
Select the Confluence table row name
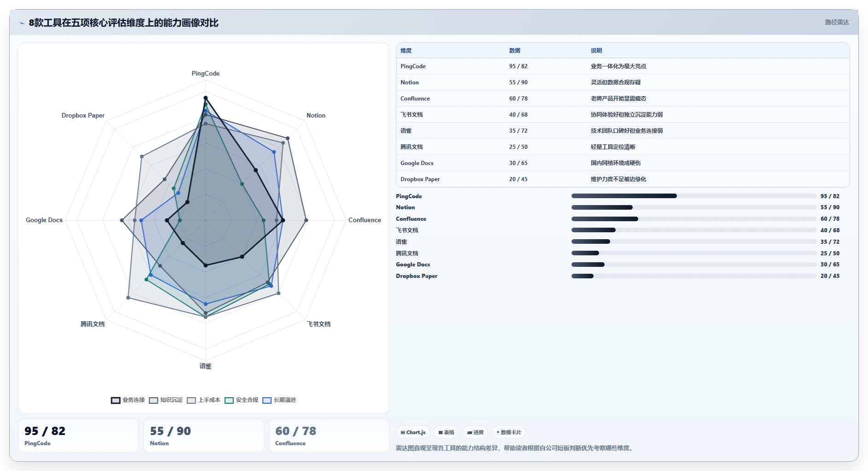pos(415,99)
